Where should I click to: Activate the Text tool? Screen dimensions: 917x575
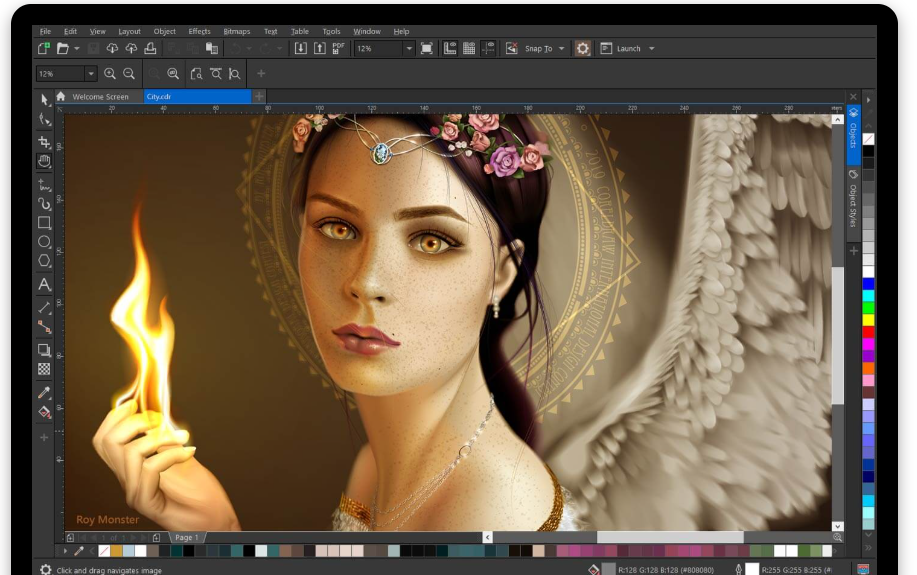point(44,285)
